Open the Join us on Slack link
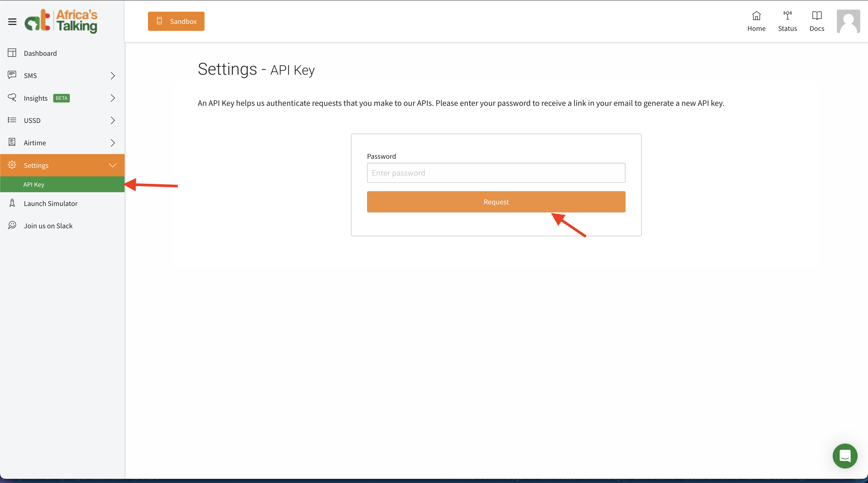The height and width of the screenshot is (483, 868). (62, 226)
